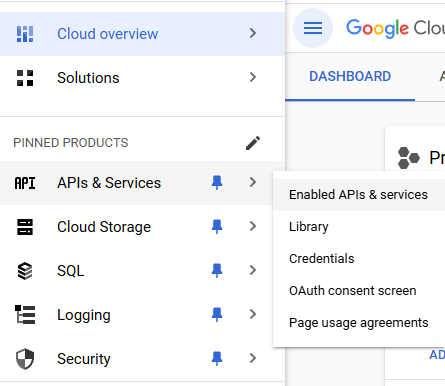The height and width of the screenshot is (386, 445).
Task: Expand the Solutions submenu arrow
Action: (253, 77)
